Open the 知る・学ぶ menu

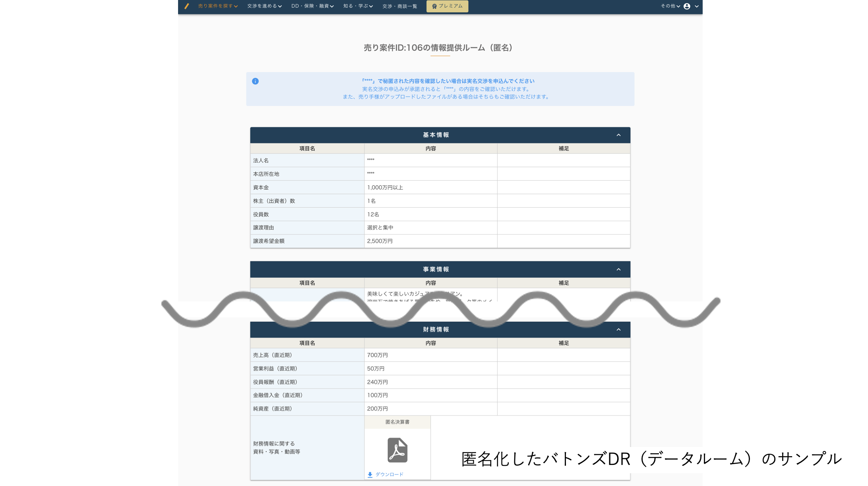358,6
